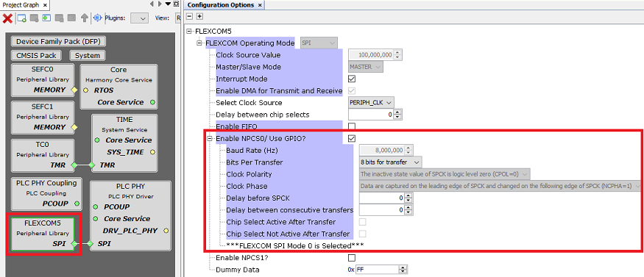The height and width of the screenshot is (277, 644).
Task: Click Core block's Core Service green circle
Action: tap(152, 102)
